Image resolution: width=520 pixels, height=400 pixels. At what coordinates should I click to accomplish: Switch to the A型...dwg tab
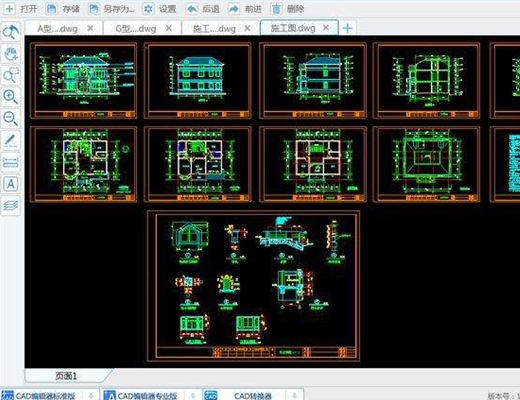57,29
